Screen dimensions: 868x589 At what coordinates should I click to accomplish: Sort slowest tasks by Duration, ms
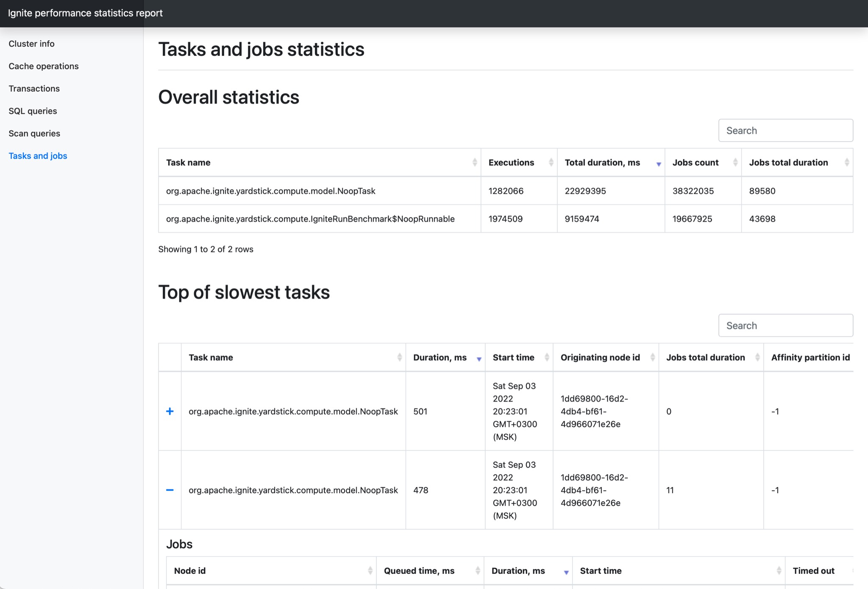click(479, 359)
